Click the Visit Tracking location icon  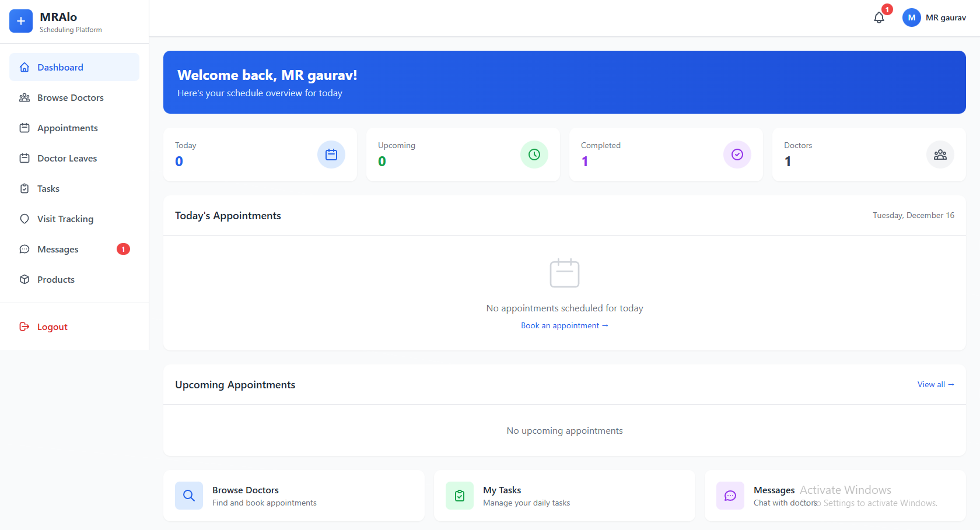pos(24,219)
